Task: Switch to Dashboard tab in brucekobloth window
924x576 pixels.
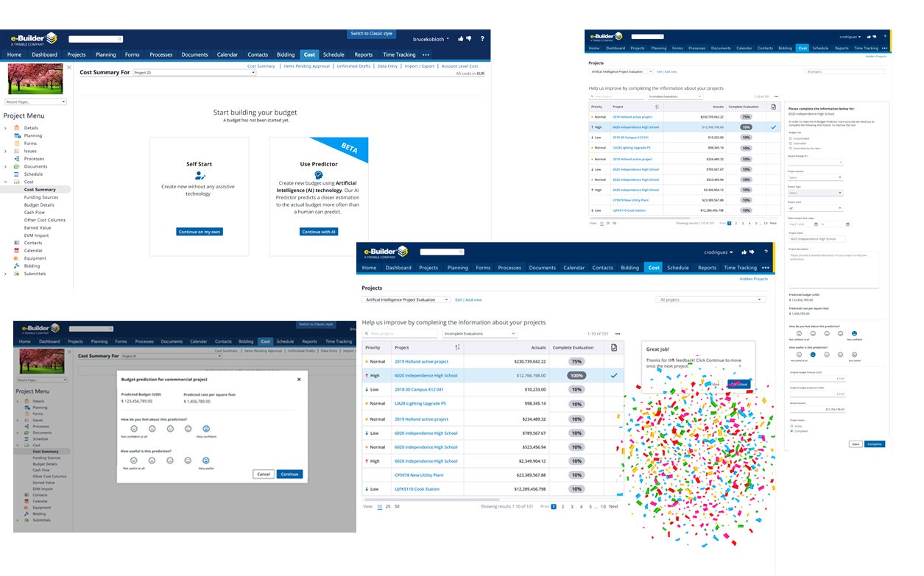Action: (x=44, y=54)
